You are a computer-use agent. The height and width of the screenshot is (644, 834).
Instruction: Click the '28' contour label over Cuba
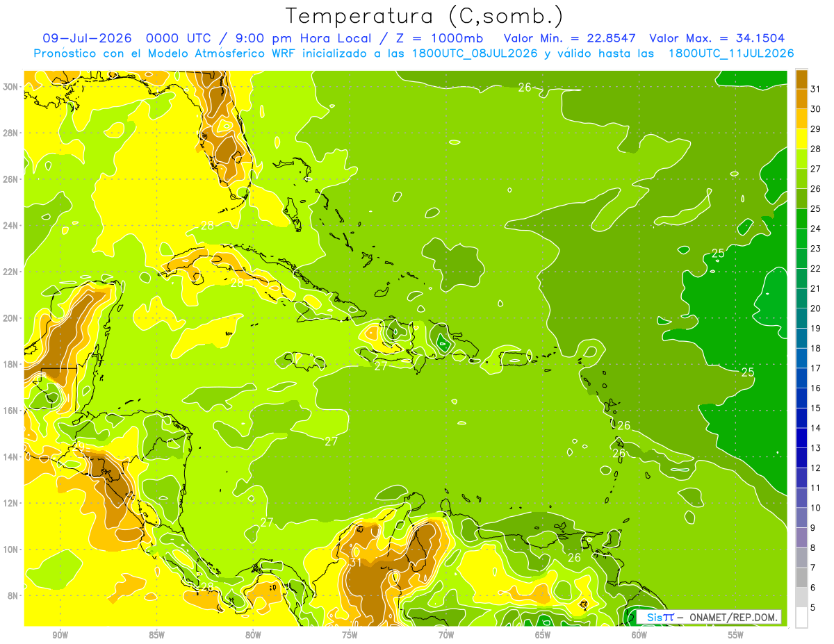click(x=237, y=283)
